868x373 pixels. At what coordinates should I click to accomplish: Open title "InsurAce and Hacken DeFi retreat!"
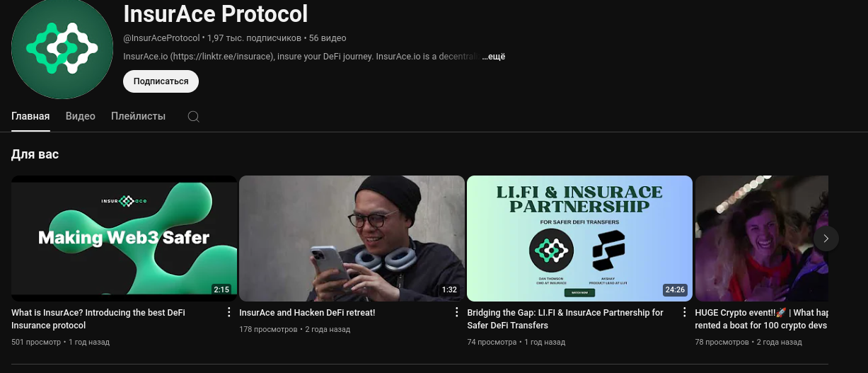pyautogui.click(x=307, y=313)
